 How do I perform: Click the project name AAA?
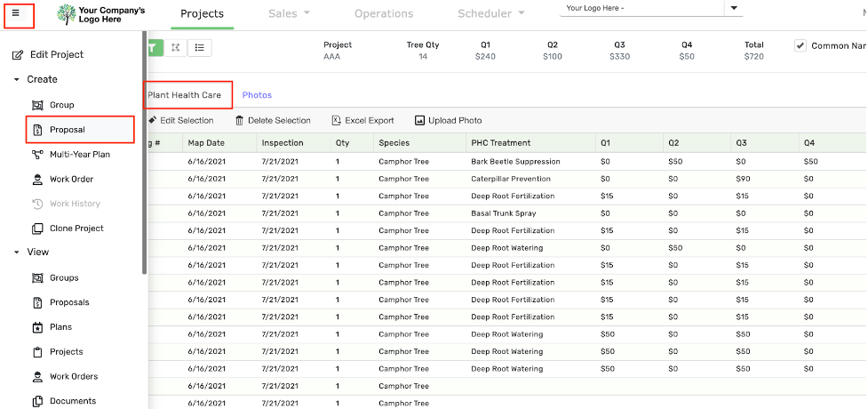pos(332,57)
